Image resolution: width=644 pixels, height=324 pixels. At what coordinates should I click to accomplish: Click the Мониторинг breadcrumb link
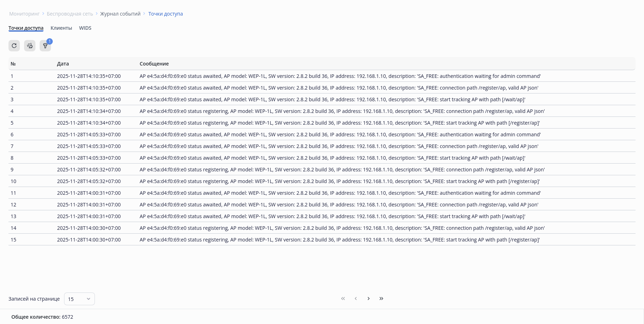coord(24,14)
